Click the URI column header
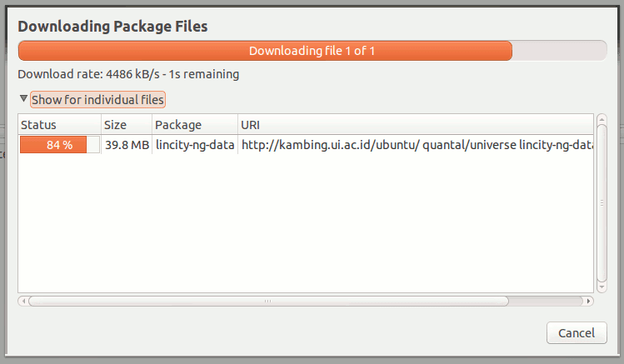Image resolution: width=624 pixels, height=364 pixels. click(x=415, y=125)
